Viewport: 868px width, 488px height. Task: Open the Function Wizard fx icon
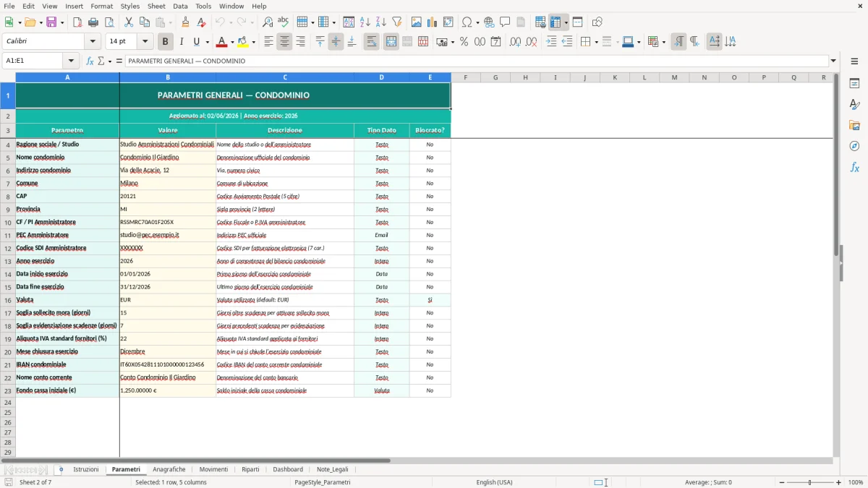pyautogui.click(x=90, y=61)
